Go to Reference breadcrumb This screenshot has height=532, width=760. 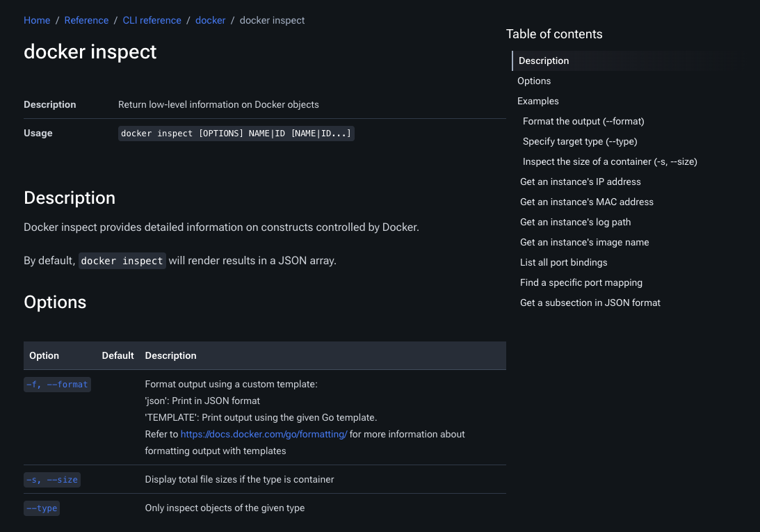[x=86, y=20]
